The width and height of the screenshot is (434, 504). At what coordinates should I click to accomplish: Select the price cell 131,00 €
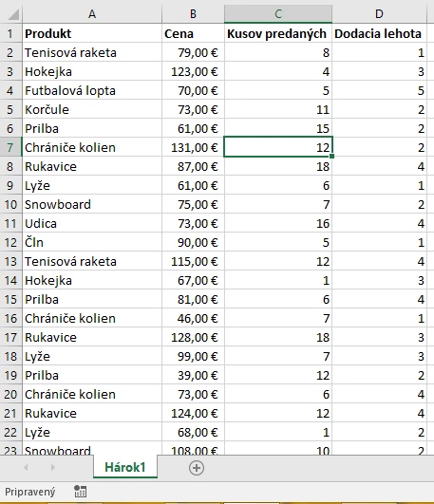pyautogui.click(x=193, y=147)
